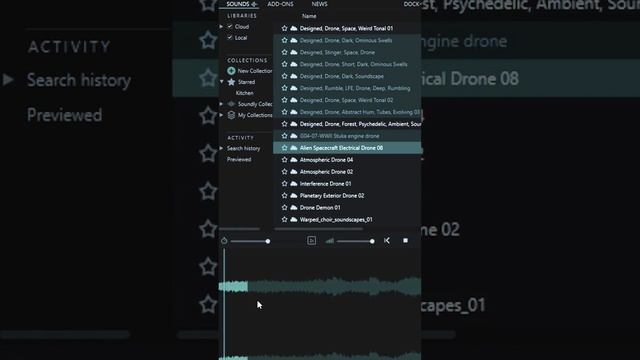
Task: Click the volume slider handle
Action: 372,241
